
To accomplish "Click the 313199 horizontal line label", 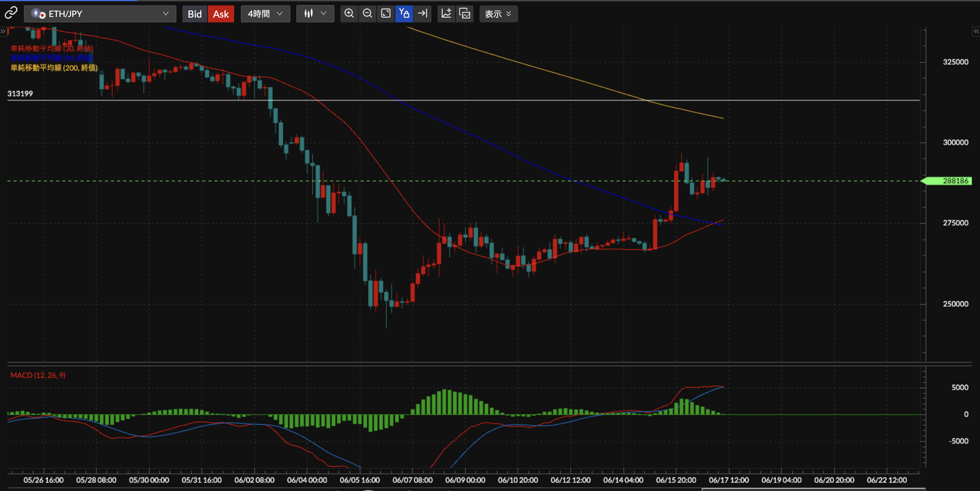I will 20,94.
